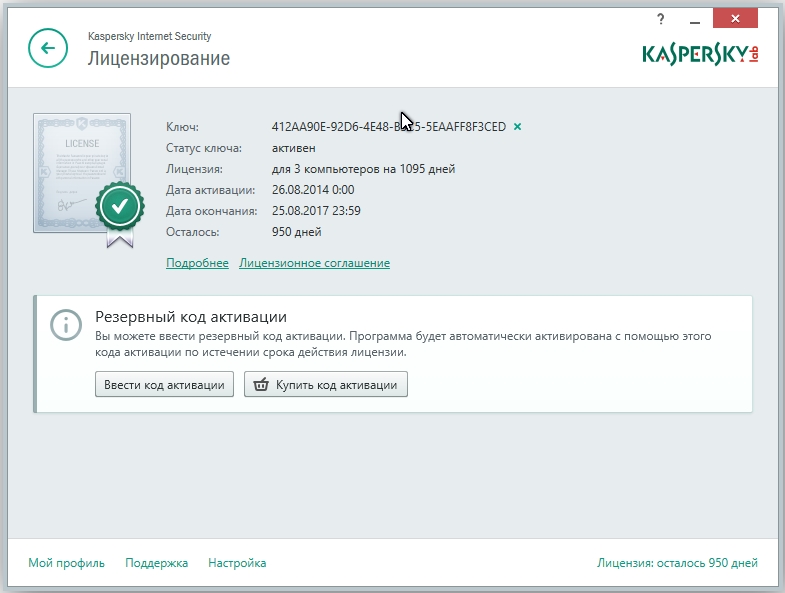Open Поддержка in the footer
The height and width of the screenshot is (593, 785).
pos(156,563)
